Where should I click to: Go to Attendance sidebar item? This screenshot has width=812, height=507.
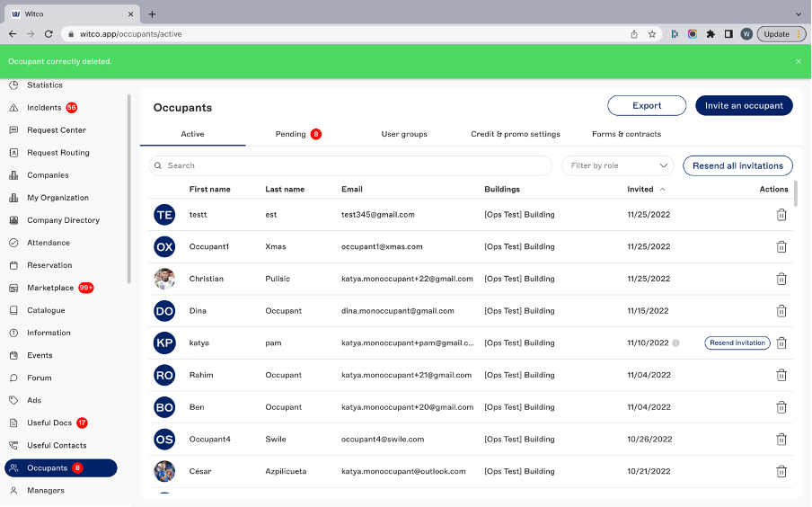(49, 243)
